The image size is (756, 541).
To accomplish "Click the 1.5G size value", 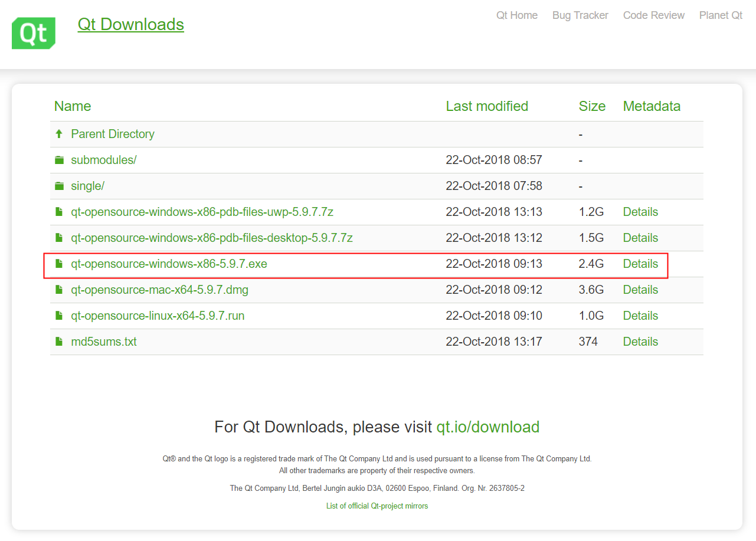I will coord(591,238).
